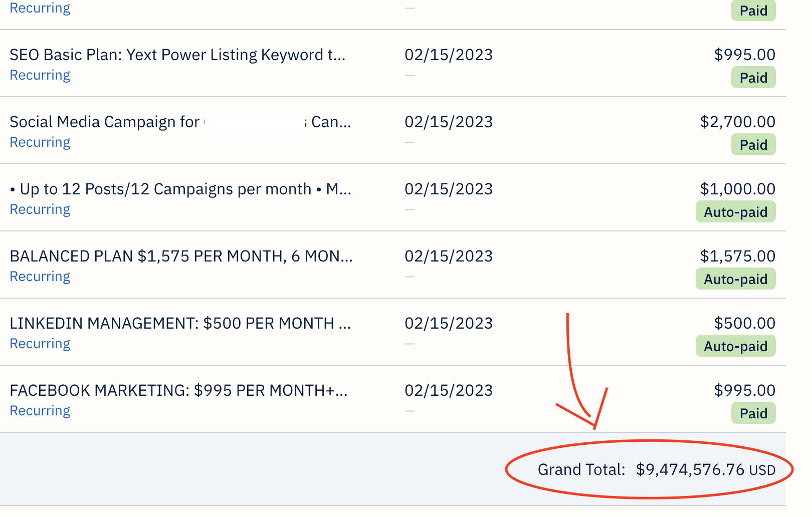Viewport: 812px width, 517px height.
Task: Click Auto-paid badge below $1,575.00
Action: (735, 280)
